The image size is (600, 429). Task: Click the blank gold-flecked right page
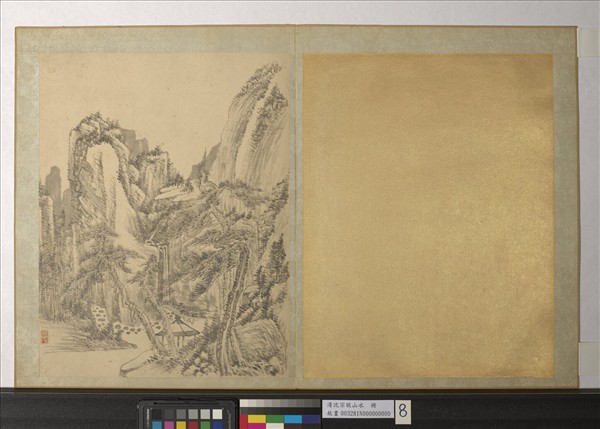[x=428, y=215]
